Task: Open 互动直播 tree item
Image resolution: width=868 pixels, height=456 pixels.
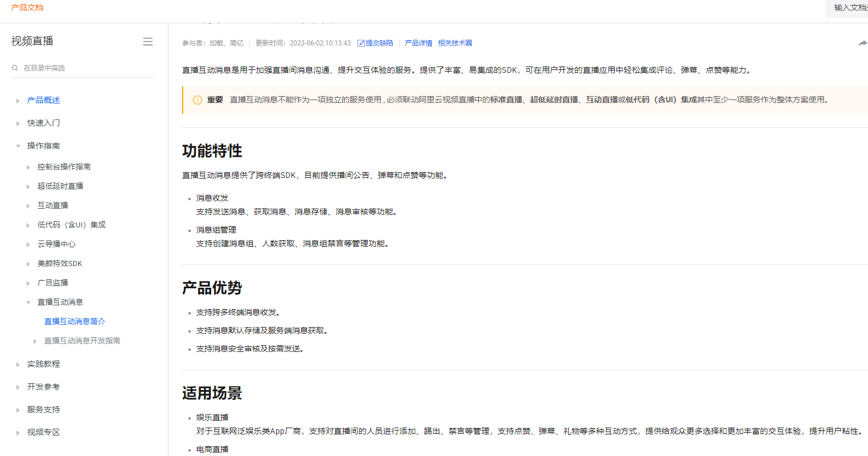Action: pos(53,205)
